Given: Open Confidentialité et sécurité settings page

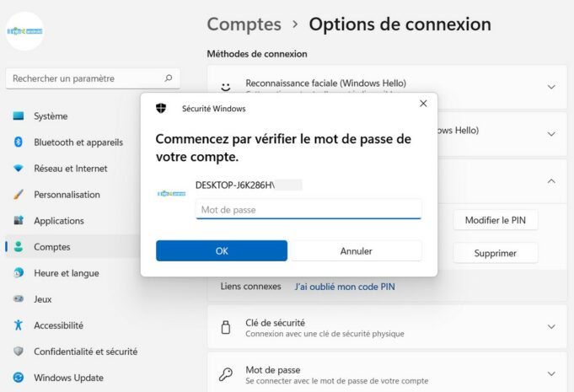Looking at the screenshot, I should [85, 352].
